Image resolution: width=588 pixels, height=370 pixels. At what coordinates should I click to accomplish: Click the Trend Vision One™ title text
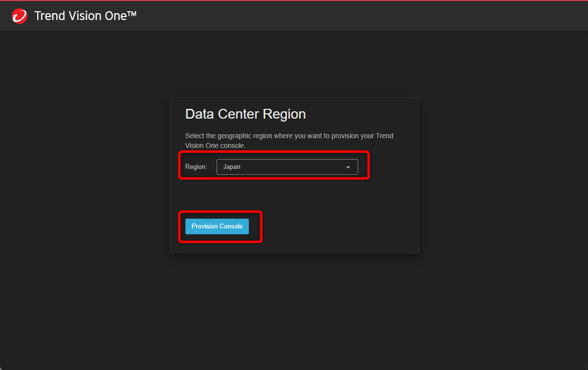[x=85, y=16]
